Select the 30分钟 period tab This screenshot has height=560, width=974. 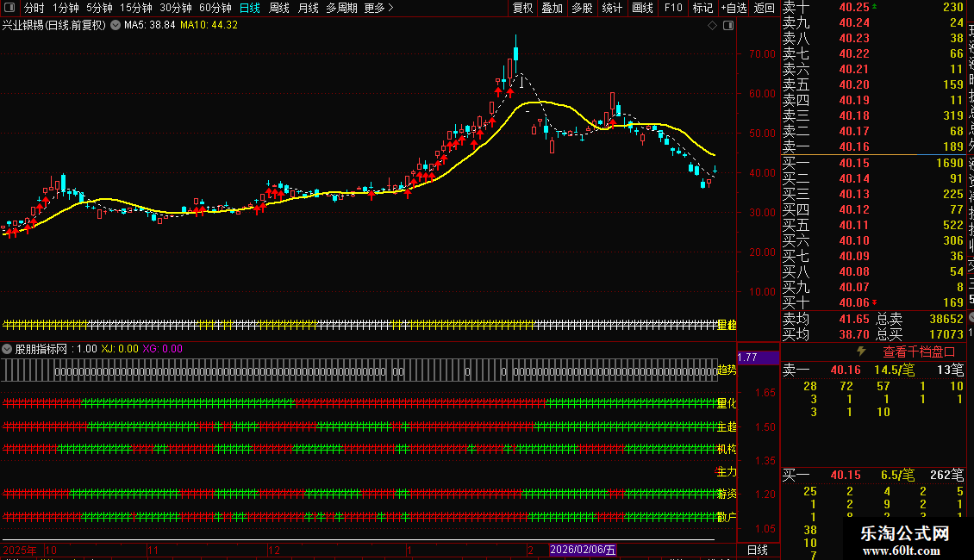pyautogui.click(x=176, y=8)
